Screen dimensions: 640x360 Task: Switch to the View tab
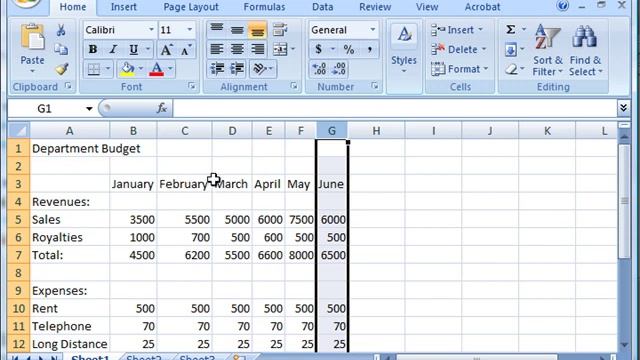coord(427,7)
